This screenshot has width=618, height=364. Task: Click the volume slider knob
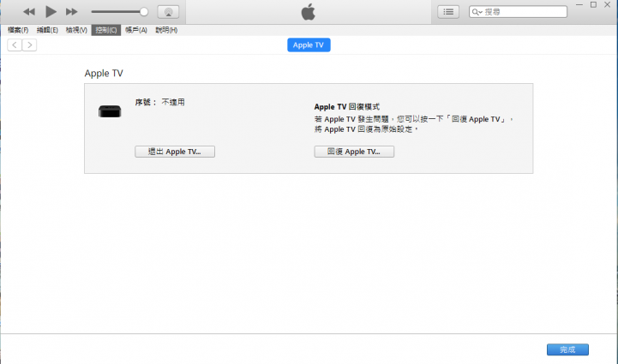pos(144,12)
